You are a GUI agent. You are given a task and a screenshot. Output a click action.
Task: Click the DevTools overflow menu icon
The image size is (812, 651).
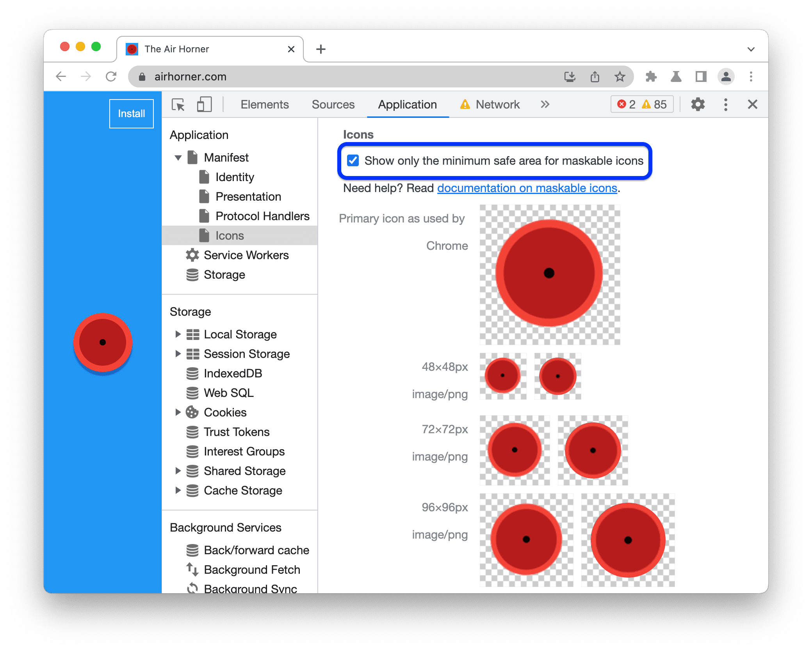[x=726, y=105]
